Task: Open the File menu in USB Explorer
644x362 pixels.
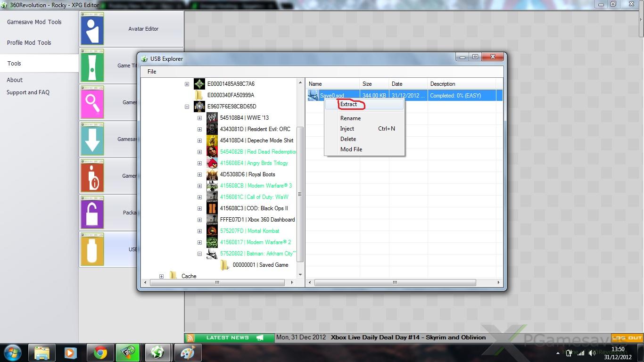Action: tap(152, 72)
